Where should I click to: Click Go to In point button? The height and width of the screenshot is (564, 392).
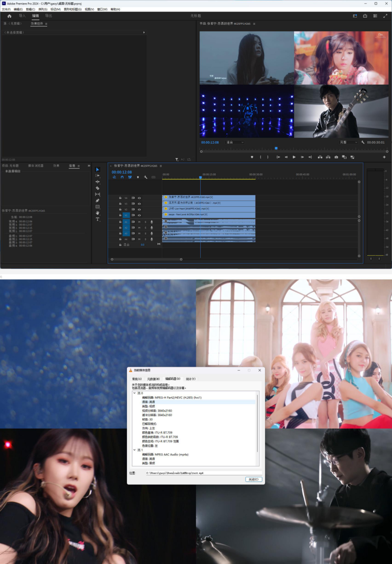[278, 157]
